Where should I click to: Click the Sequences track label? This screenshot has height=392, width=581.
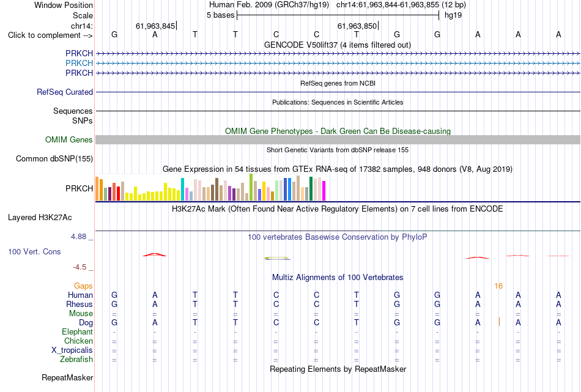point(73,111)
